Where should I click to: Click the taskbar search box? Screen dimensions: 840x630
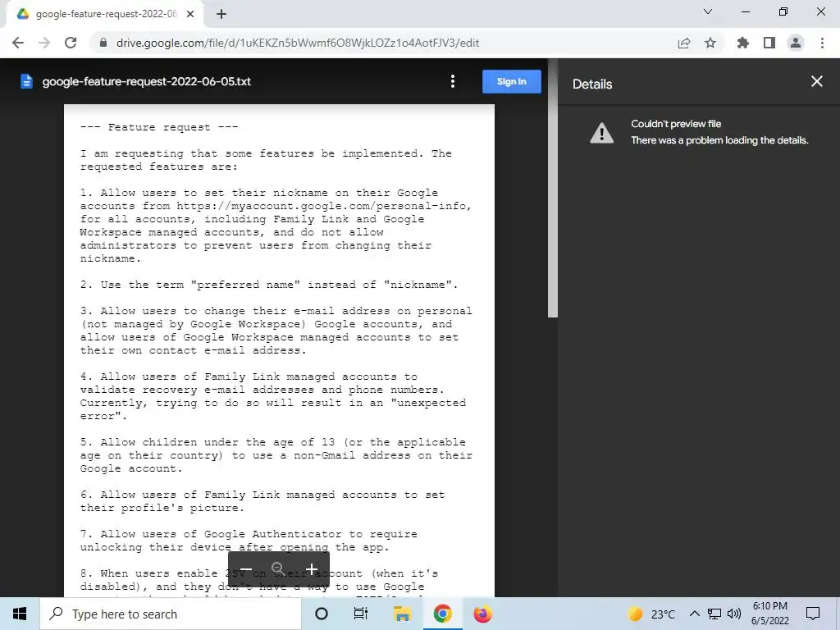[171, 614]
